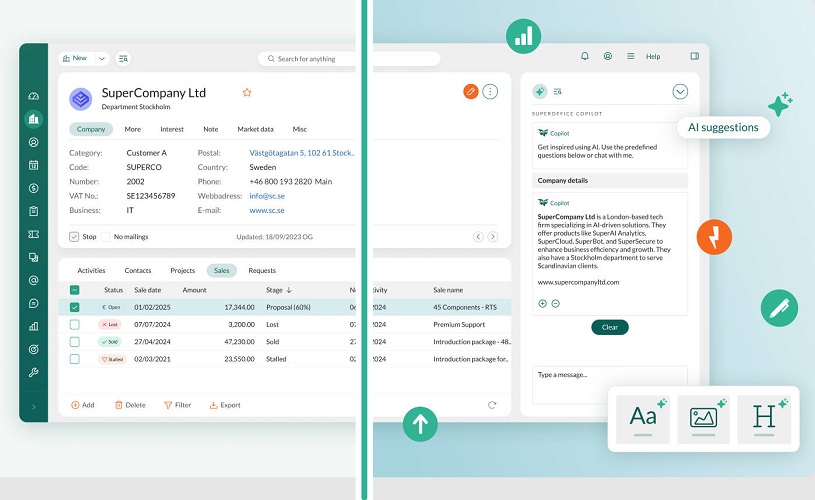The image size is (815, 500).
Task: Click the orange edit pencil button
Action: click(x=470, y=91)
